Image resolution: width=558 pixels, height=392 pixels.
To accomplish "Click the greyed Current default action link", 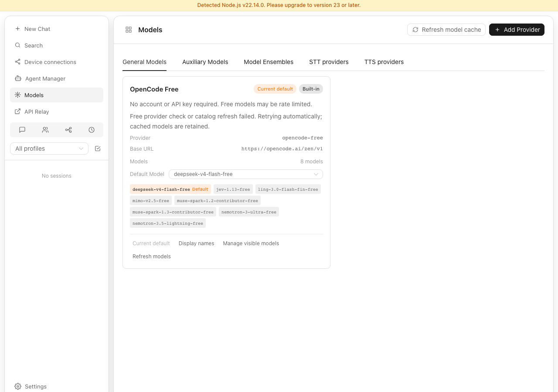I will [x=151, y=243].
